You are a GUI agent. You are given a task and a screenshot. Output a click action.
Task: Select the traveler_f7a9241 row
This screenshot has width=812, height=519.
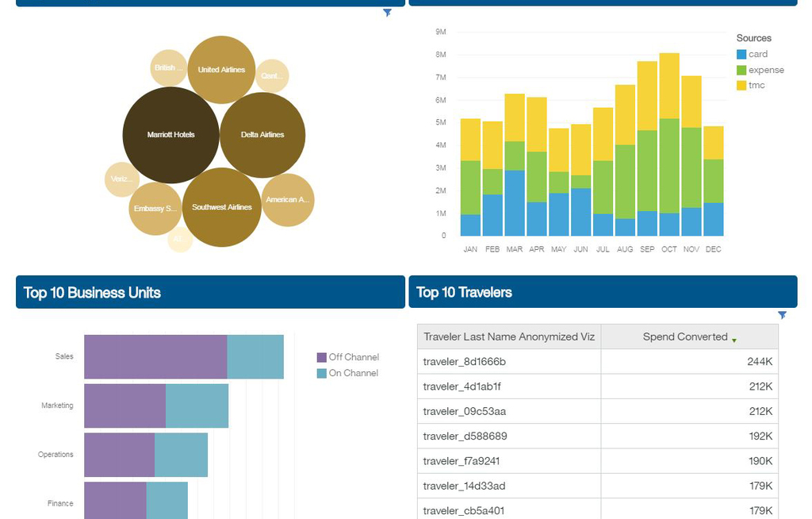[x=598, y=461]
